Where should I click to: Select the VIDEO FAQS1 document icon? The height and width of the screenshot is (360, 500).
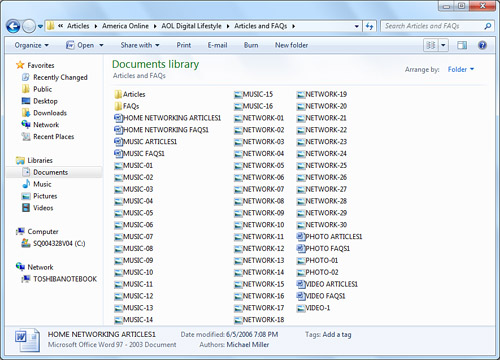[301, 296]
